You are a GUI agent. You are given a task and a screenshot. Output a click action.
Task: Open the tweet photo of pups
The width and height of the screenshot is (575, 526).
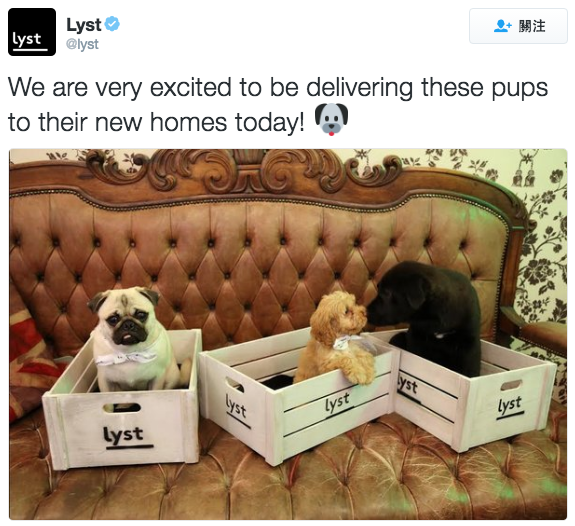coord(288,334)
